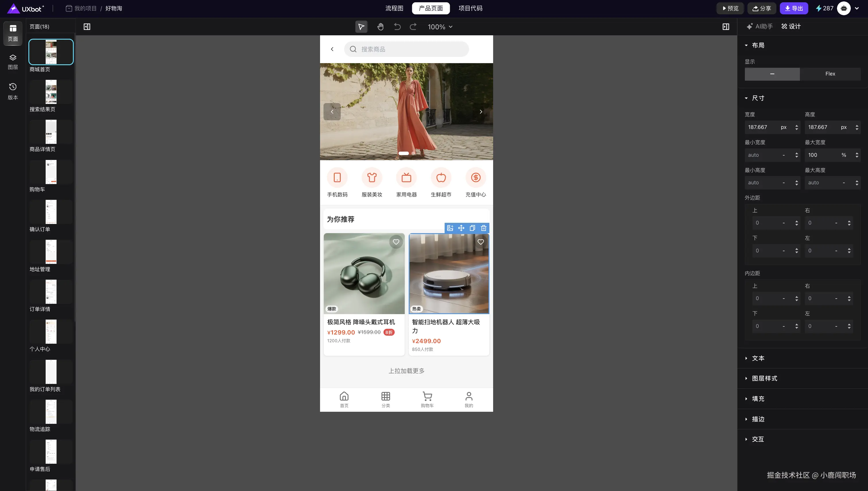The image size is (868, 491).
Task: Switch display mode to Flex
Action: (830, 74)
